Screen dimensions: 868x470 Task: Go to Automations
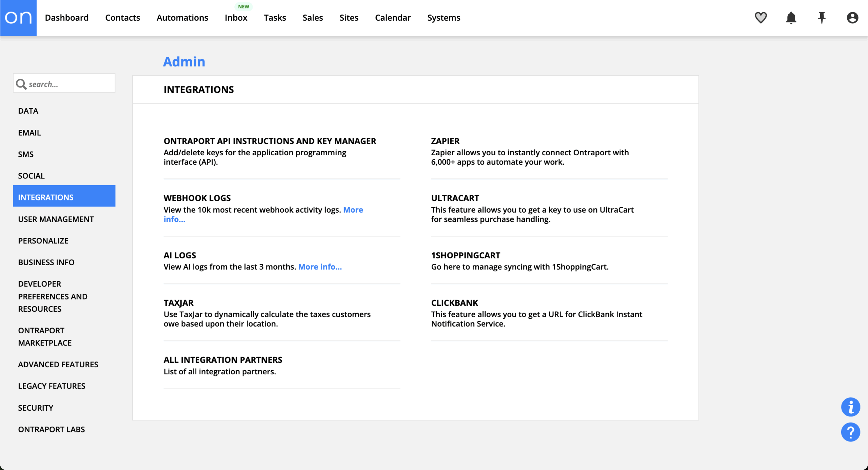tap(182, 18)
